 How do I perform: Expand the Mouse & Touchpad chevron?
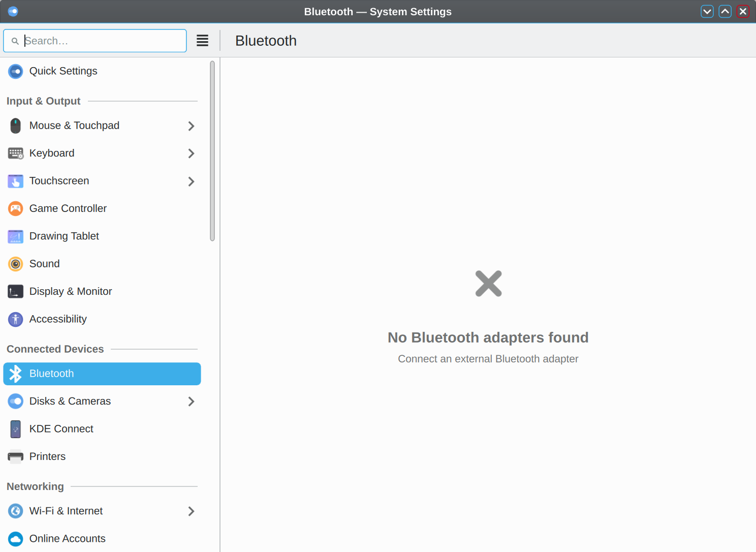point(191,126)
